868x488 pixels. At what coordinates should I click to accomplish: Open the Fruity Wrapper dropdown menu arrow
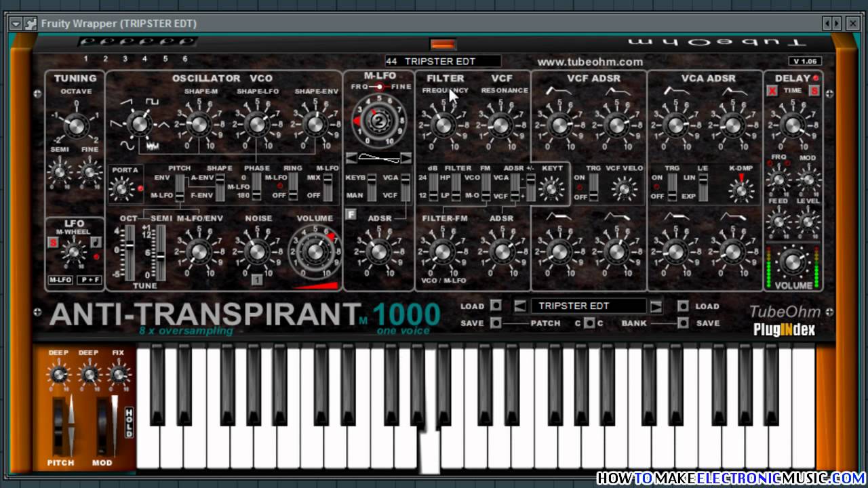[15, 23]
